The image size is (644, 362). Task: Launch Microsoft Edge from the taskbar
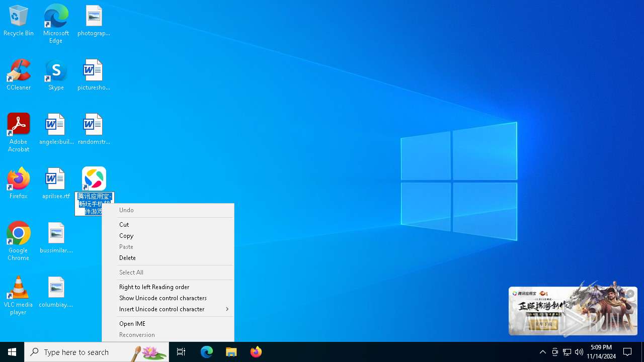coord(207,352)
